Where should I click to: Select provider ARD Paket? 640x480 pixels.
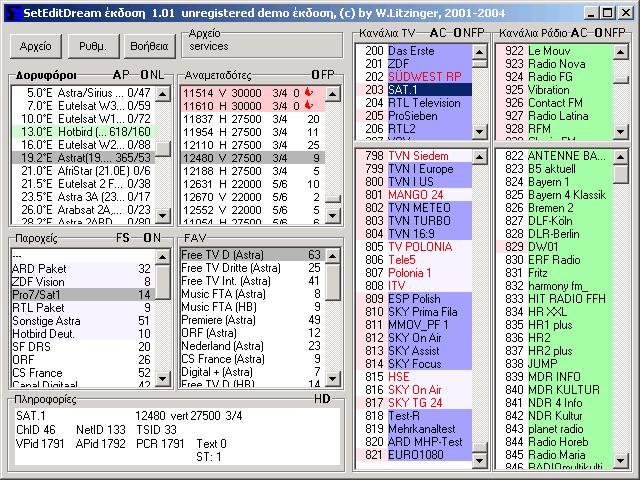83,269
